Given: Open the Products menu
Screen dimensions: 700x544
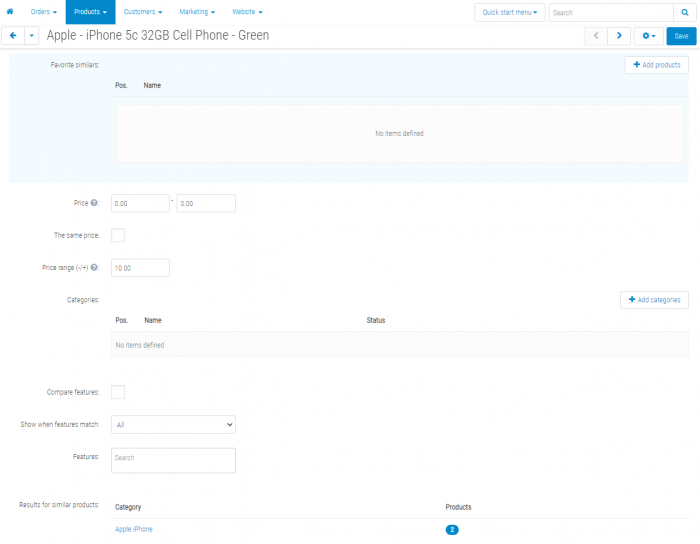Looking at the screenshot, I should [90, 12].
